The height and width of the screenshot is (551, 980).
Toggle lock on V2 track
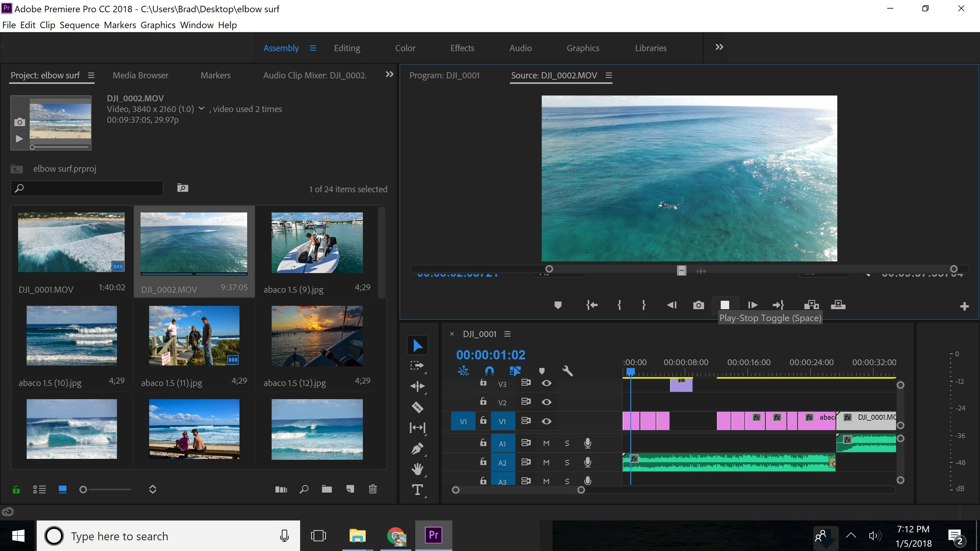click(483, 402)
